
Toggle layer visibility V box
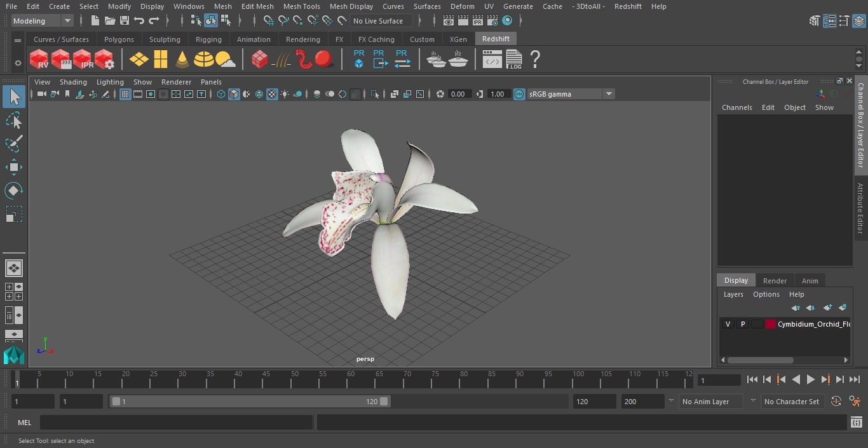pos(728,324)
